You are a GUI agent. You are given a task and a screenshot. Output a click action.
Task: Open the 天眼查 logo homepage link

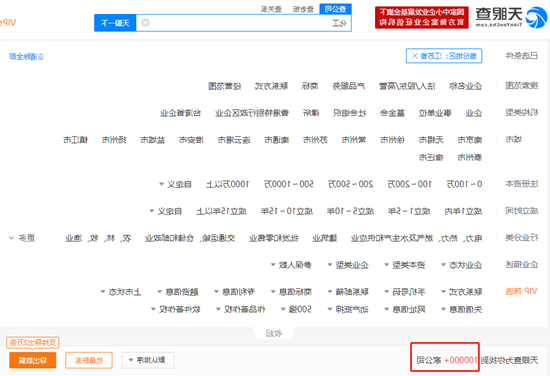click(511, 18)
